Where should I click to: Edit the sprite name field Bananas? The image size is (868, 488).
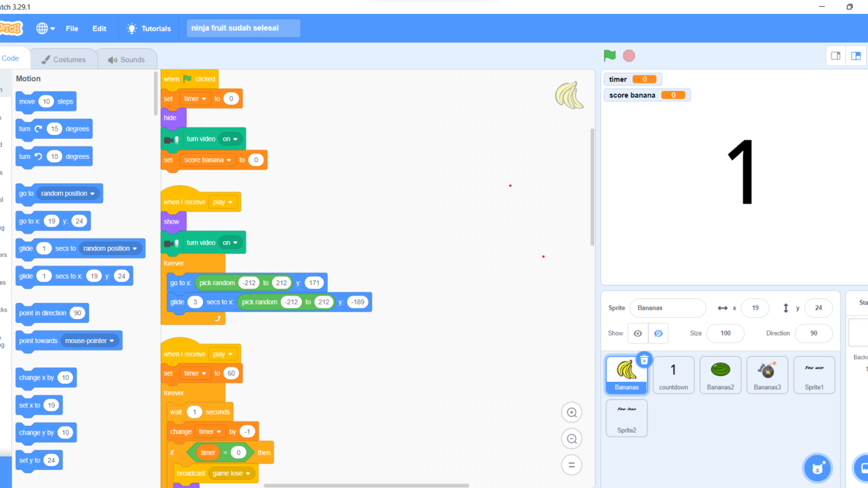(668, 308)
